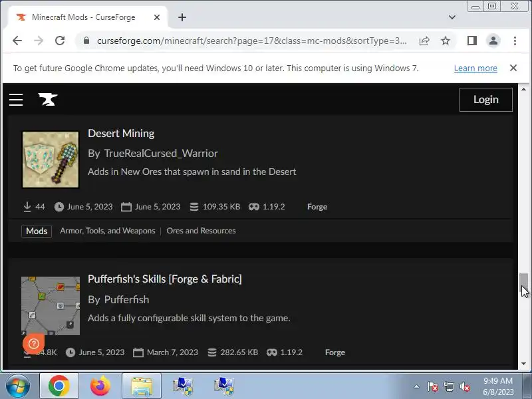Open File Explorer from the taskbar
The width and height of the screenshot is (532, 399).
pyautogui.click(x=142, y=386)
